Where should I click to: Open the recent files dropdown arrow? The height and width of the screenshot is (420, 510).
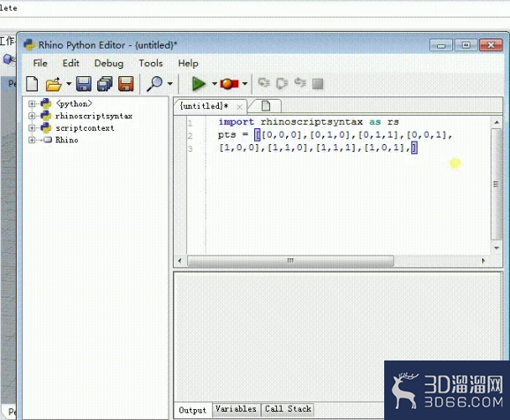click(x=69, y=84)
